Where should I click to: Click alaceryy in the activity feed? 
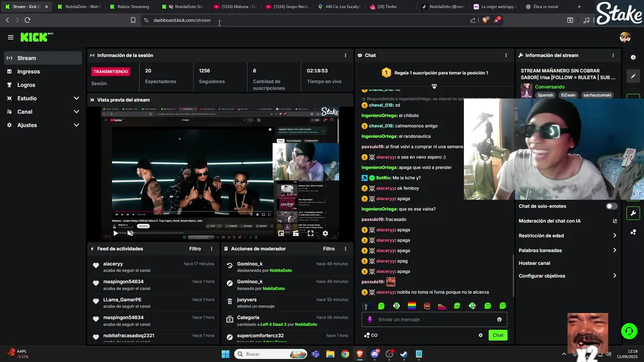coord(113,264)
